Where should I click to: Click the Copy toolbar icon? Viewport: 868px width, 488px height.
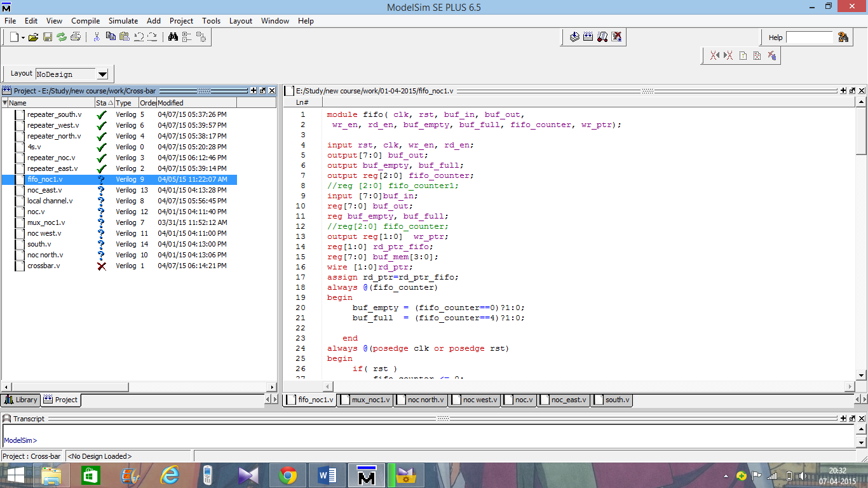111,37
